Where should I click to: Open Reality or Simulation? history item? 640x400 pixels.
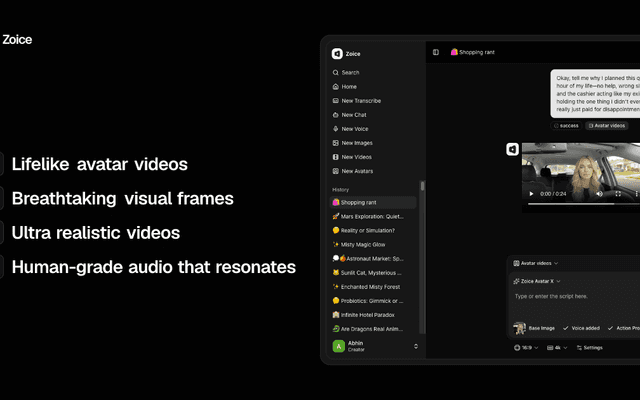click(364, 231)
